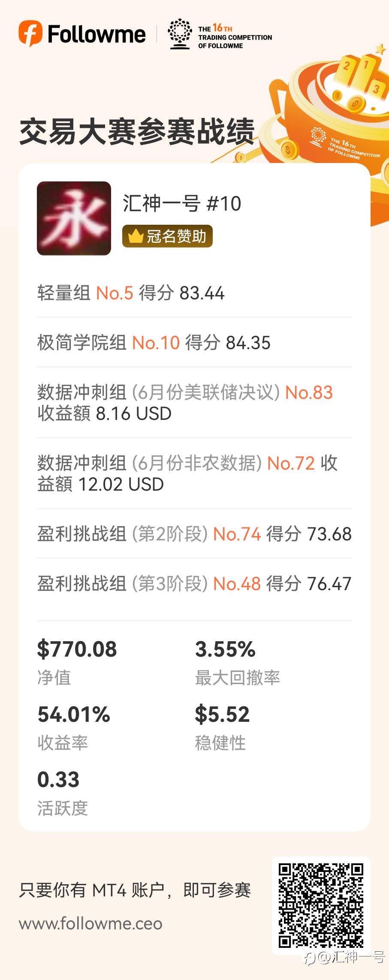The image size is (389, 980).
Task: Click the 16th Trading Competition globe emblem
Action: pyautogui.click(x=180, y=33)
